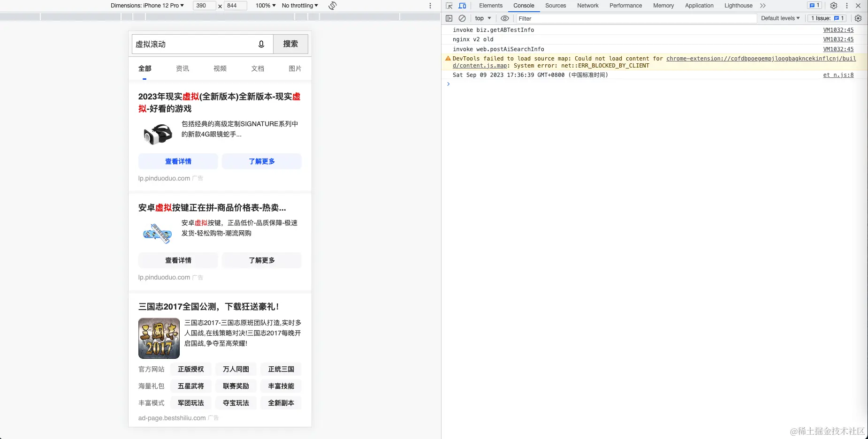Open the more DevTools options menu

846,6
